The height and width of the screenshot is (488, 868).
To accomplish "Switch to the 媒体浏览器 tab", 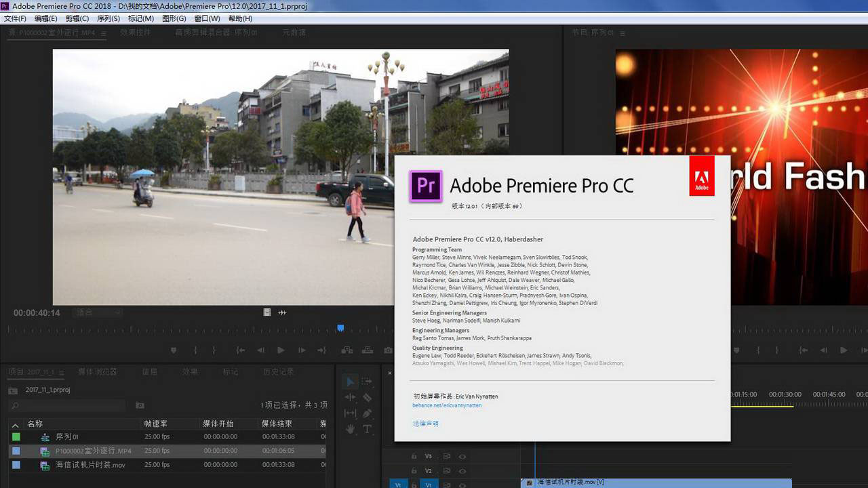I will 98,372.
